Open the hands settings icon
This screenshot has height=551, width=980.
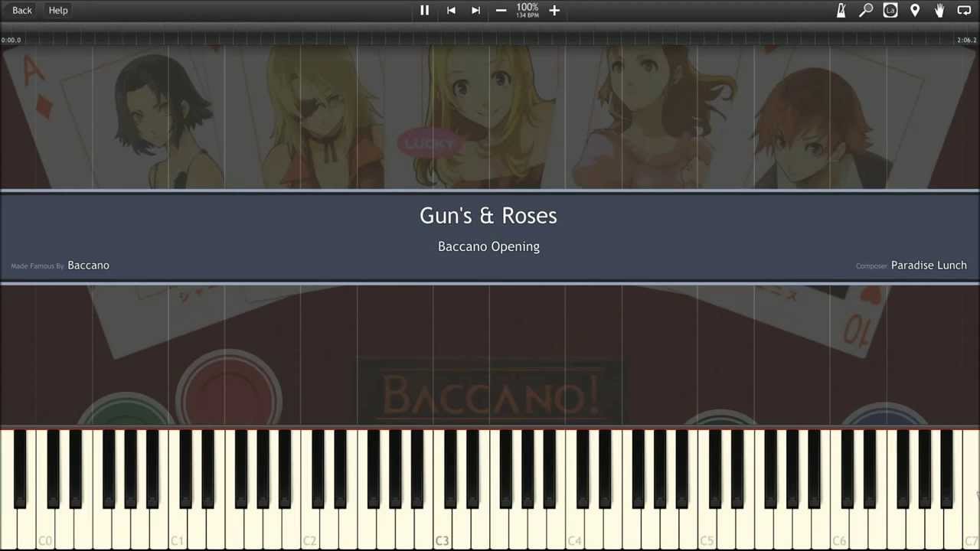(x=939, y=11)
